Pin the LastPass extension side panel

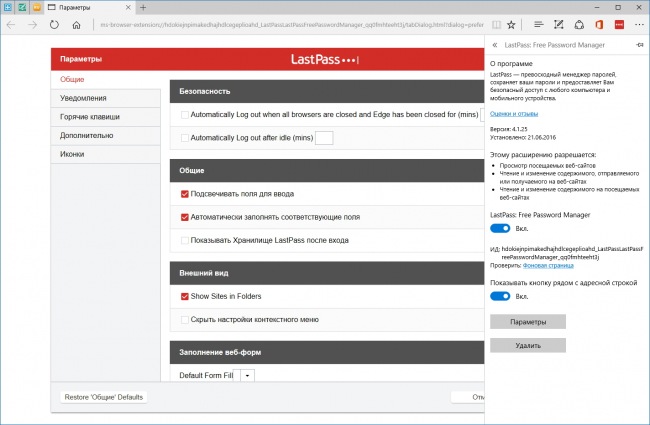640,45
